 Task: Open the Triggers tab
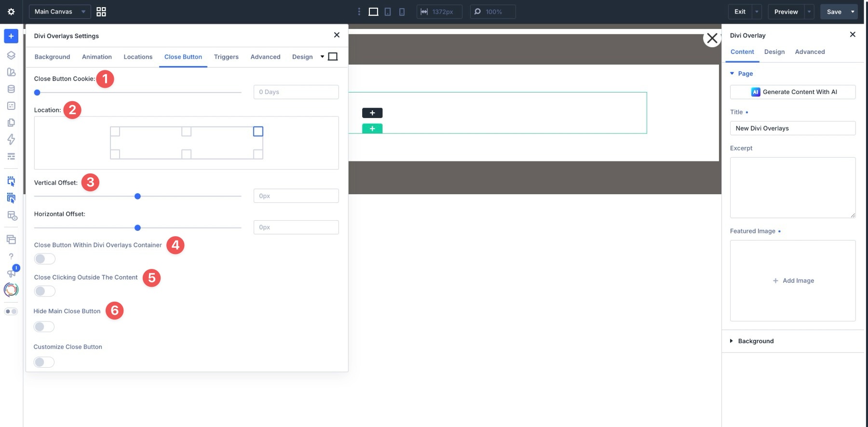pos(226,57)
